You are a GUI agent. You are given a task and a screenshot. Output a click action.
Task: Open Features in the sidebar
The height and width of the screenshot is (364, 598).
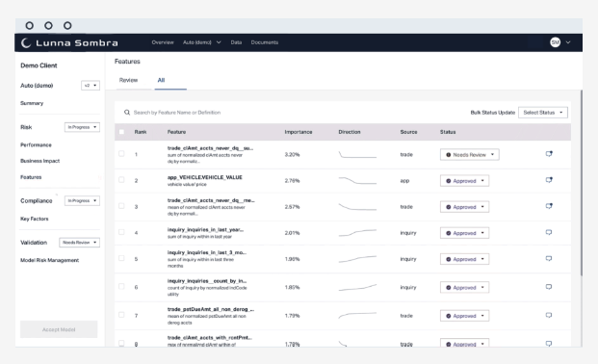(31, 177)
